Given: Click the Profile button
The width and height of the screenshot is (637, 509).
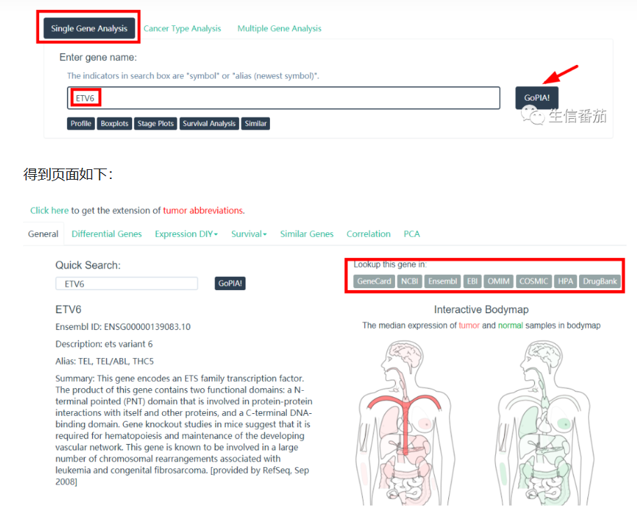Looking at the screenshot, I should tap(81, 124).
